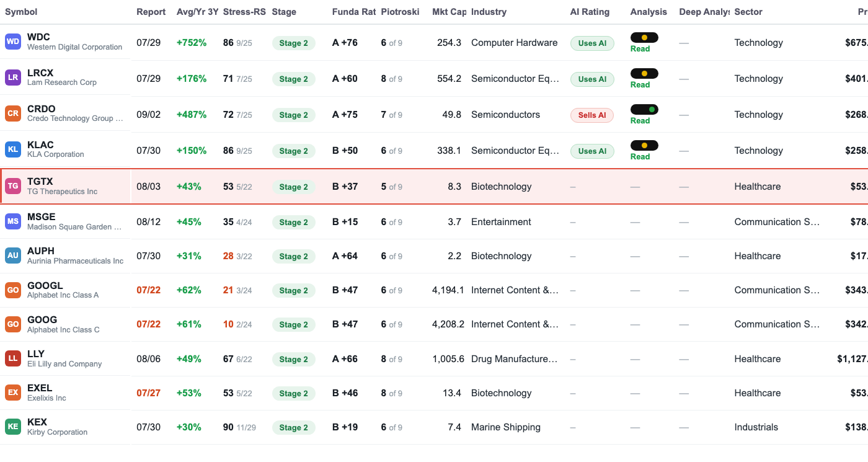Viewport: 868px width, 462px height.
Task: Toggle the analysis pill in WDC row
Action: 644,37
